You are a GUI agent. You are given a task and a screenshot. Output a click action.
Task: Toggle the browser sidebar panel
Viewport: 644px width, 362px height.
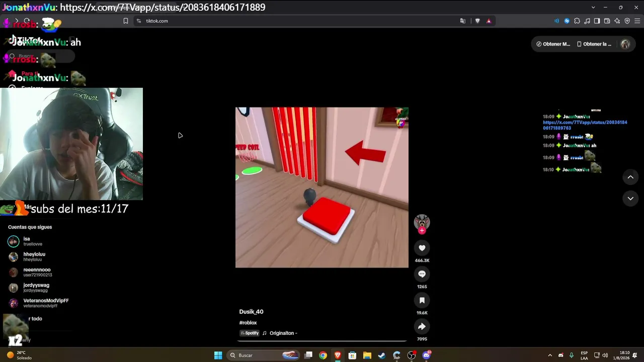[597, 21]
